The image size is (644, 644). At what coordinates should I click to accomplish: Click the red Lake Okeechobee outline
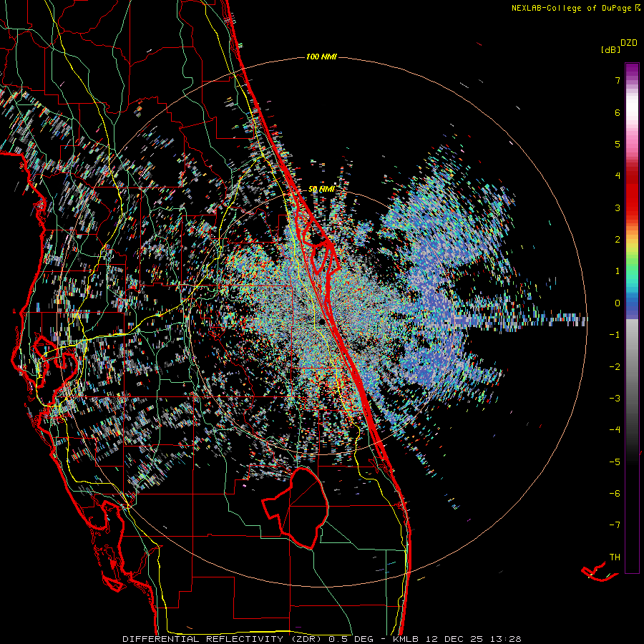click(296, 507)
